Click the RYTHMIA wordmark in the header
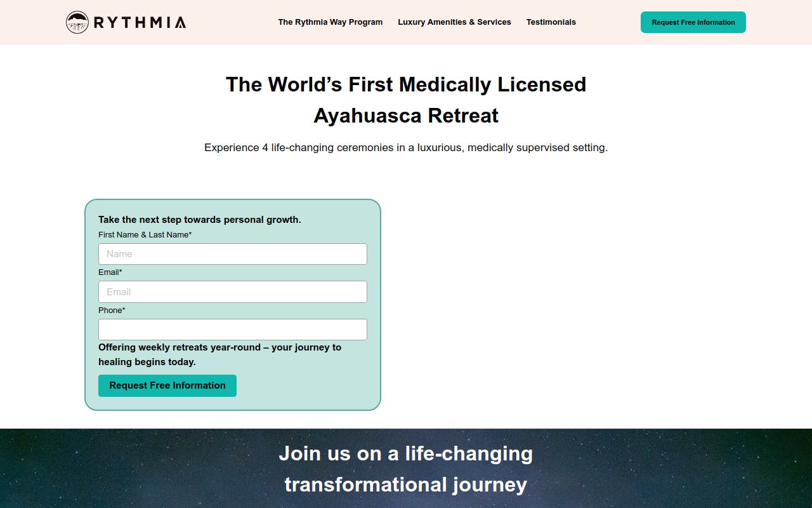This screenshot has width=812, height=508. tap(140, 23)
